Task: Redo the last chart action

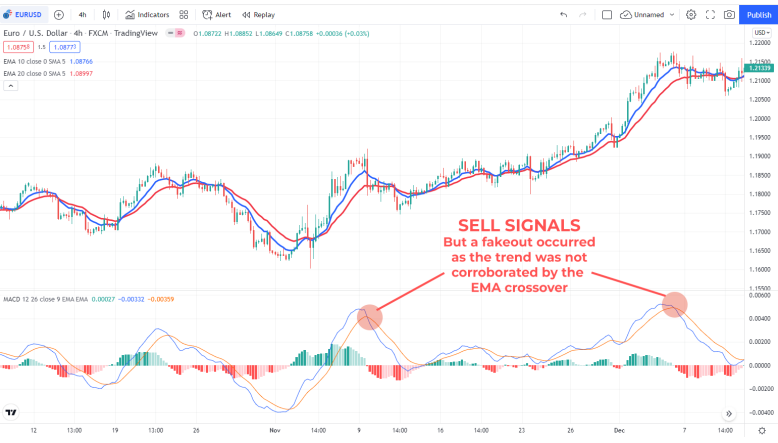Action: [583, 15]
